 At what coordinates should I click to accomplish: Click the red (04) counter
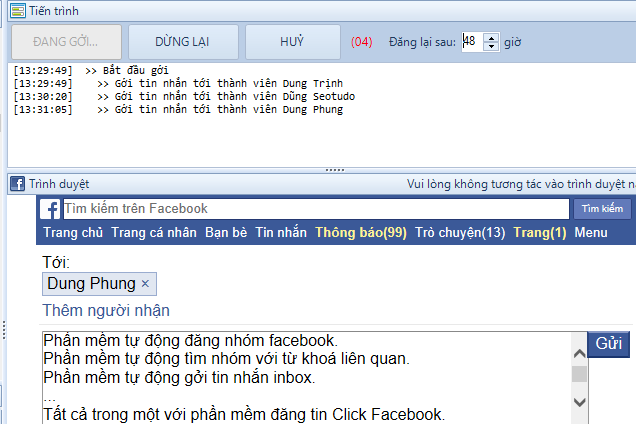point(361,42)
